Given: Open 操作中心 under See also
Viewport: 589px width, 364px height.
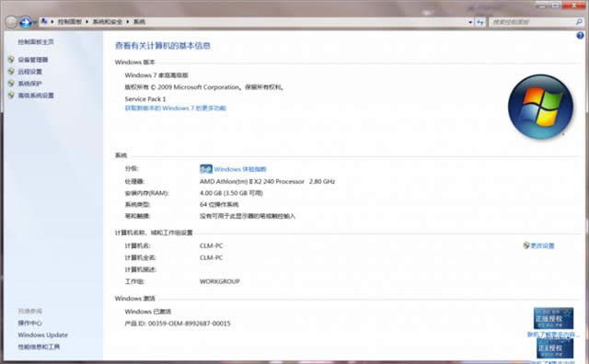Looking at the screenshot, I should click(x=30, y=324).
